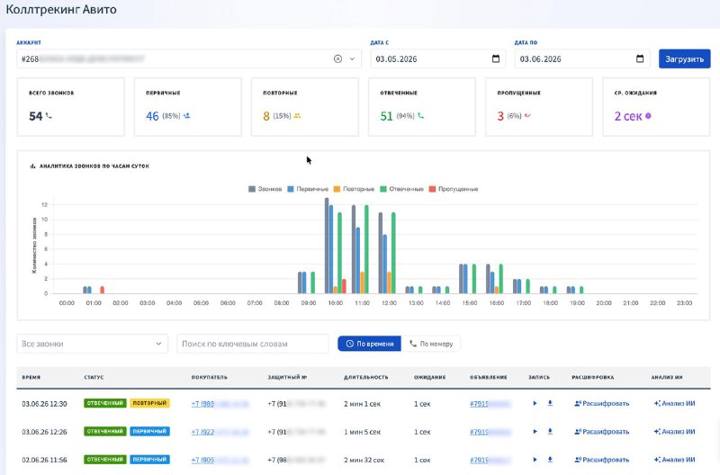The width and height of the screenshot is (720, 475).
Task: Click Расшифровать for the 12:30 call
Action: [x=602, y=403]
